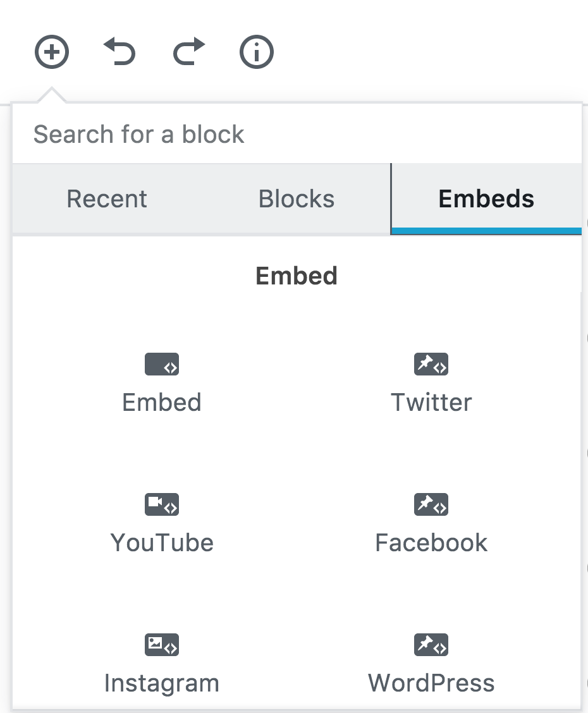Undo the last change

click(119, 51)
